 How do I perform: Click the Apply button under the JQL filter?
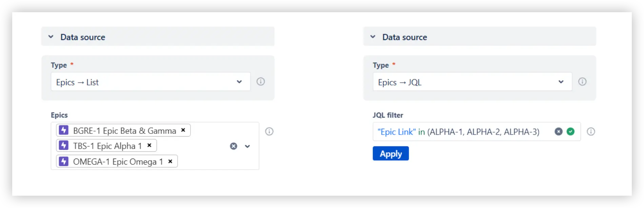(x=390, y=153)
